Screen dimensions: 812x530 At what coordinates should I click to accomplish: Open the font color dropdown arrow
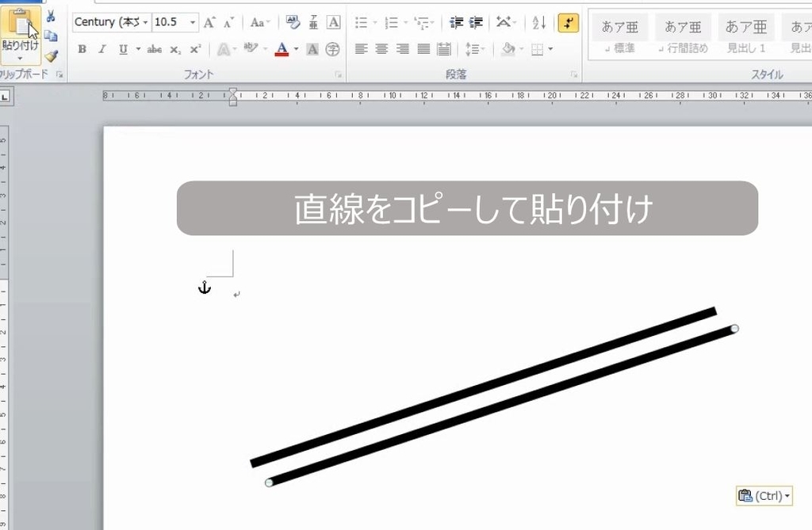point(295,48)
